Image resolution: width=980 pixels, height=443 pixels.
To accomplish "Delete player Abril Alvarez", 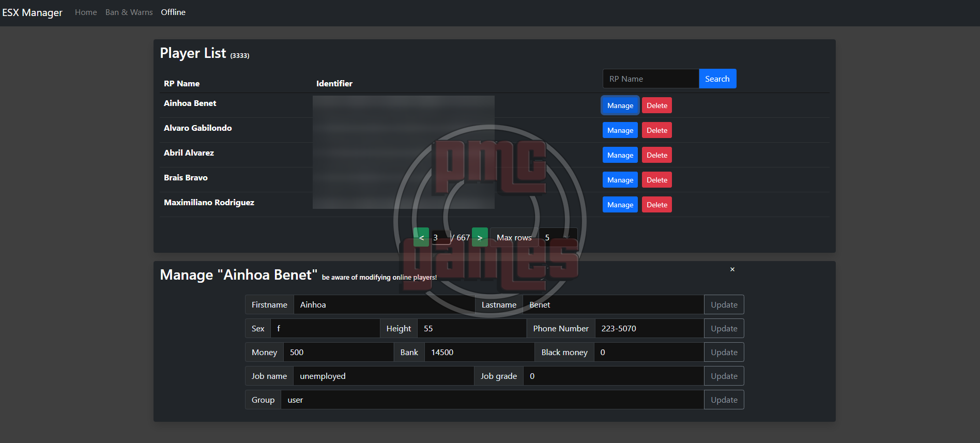I will (657, 155).
